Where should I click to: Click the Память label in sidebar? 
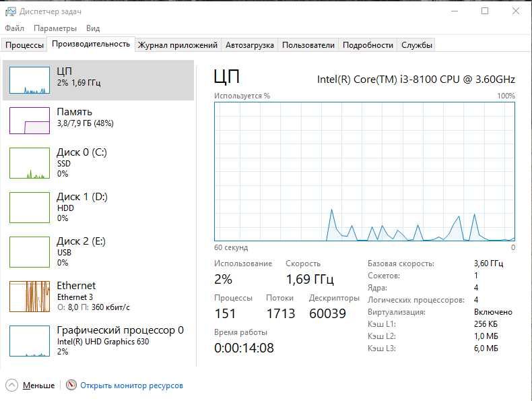(x=74, y=112)
